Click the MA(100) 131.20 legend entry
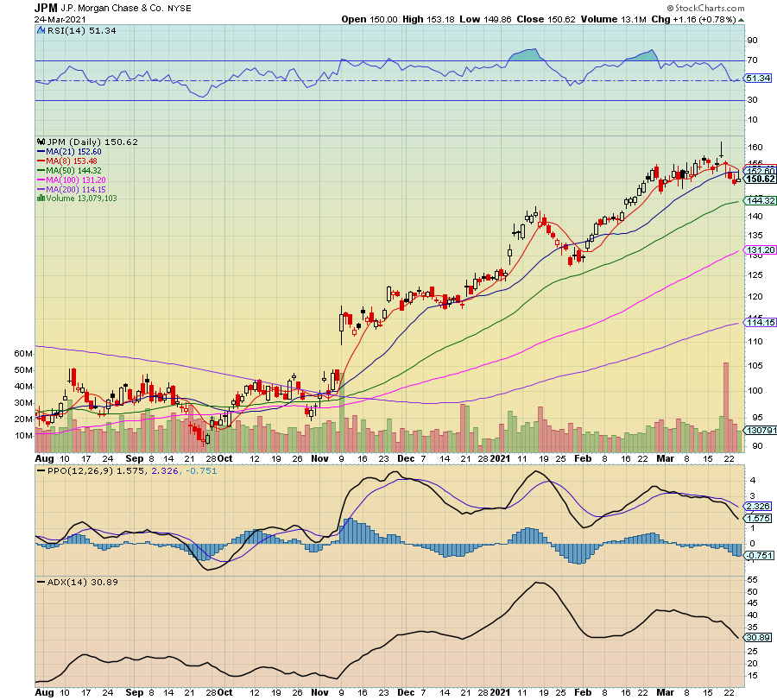The width and height of the screenshot is (777, 700). tap(72, 180)
